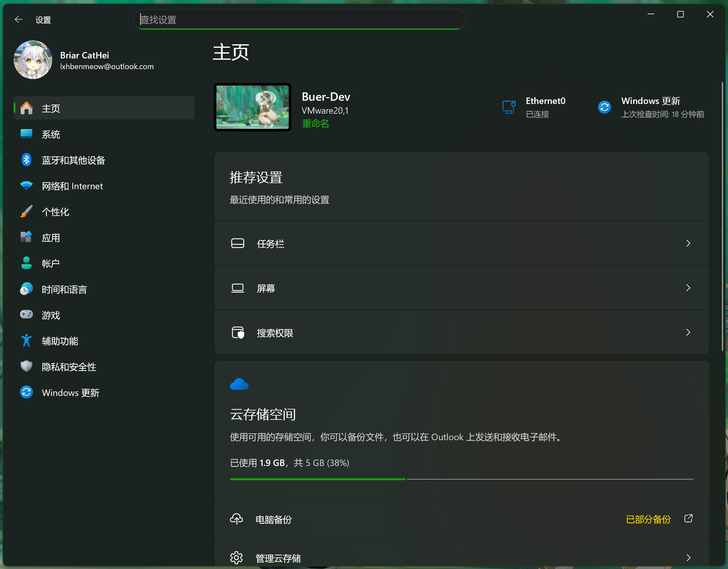Click the Accessibility figure icon
728x569 pixels.
26,341
